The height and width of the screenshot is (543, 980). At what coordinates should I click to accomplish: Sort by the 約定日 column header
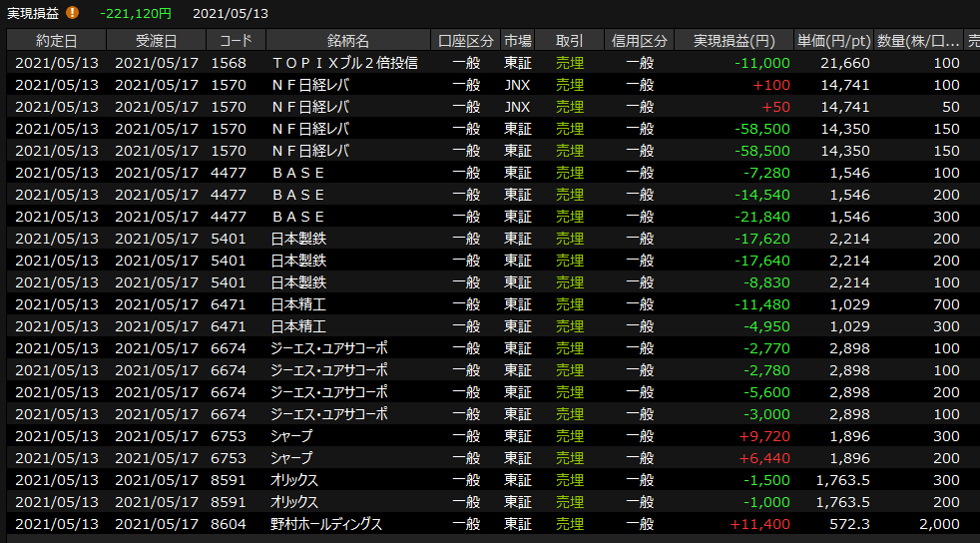tap(56, 41)
